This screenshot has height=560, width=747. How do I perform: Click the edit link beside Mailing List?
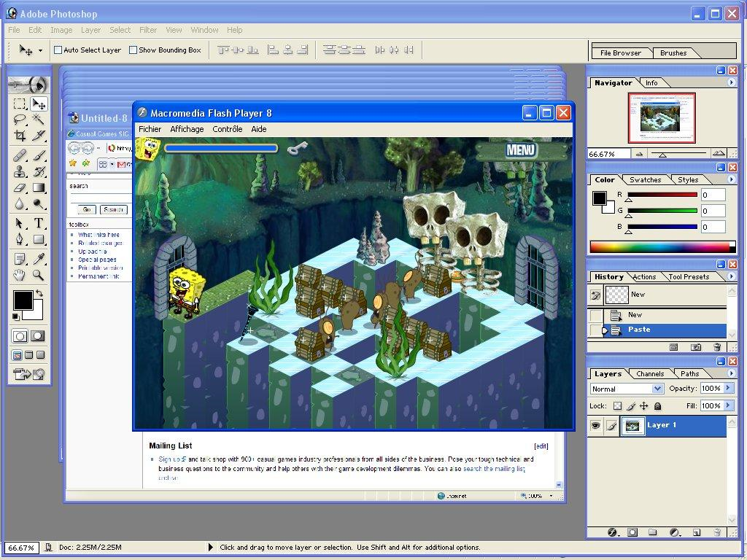[541, 446]
